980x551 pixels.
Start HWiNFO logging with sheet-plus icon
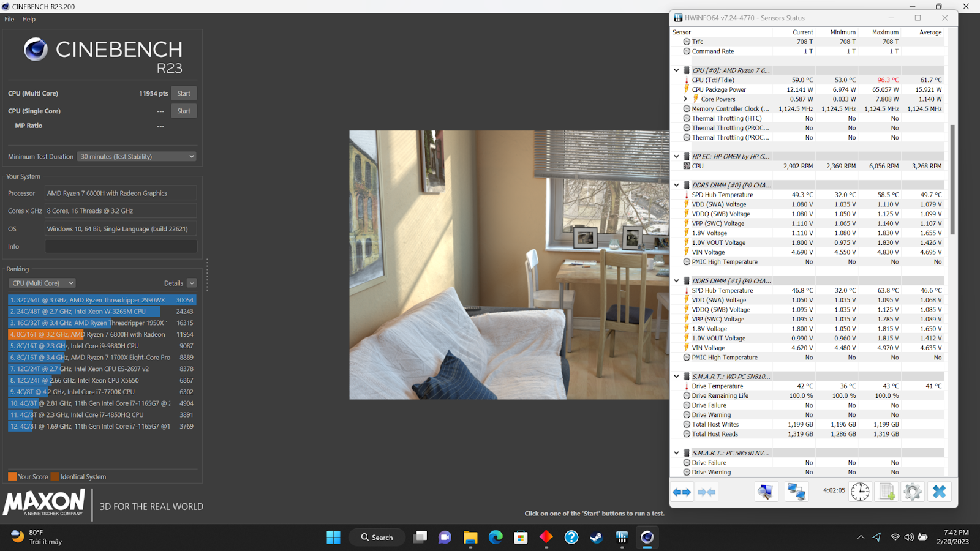coord(887,492)
